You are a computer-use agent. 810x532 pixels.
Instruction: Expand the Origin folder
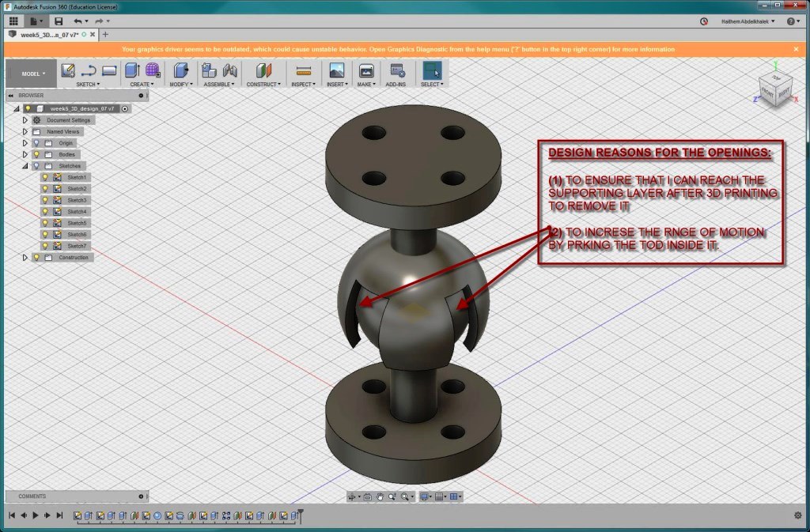pos(25,143)
